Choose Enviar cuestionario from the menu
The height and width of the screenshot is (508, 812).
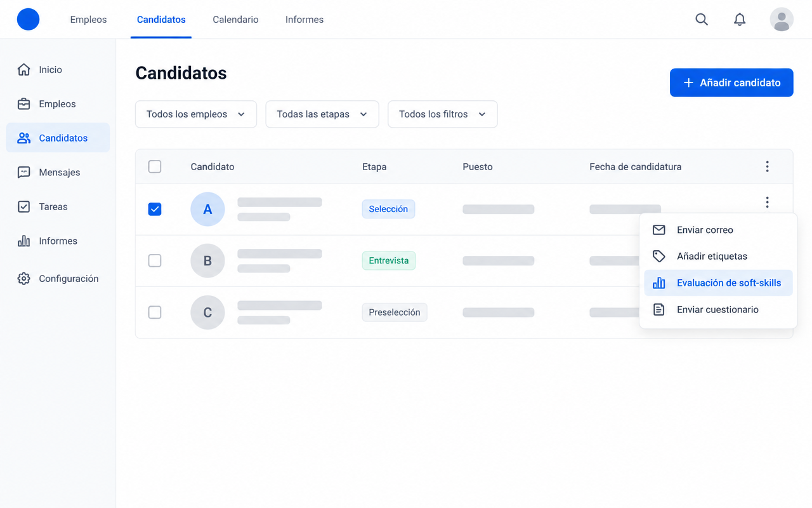click(718, 310)
